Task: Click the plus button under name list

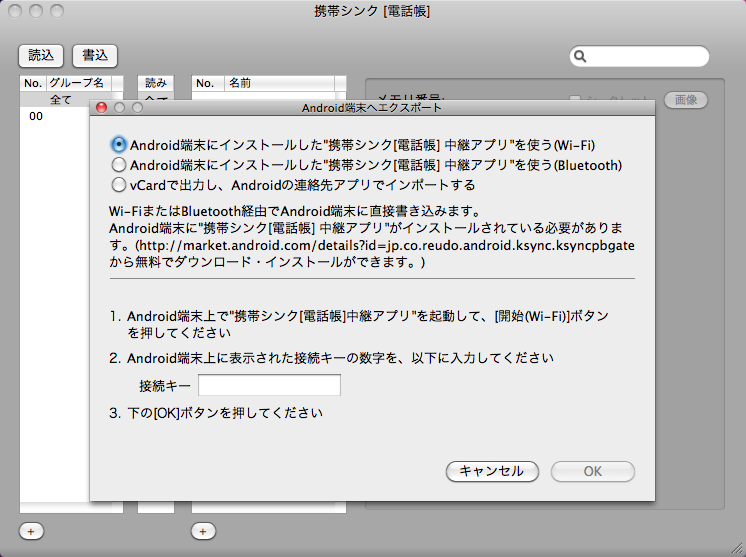Action: click(x=203, y=532)
